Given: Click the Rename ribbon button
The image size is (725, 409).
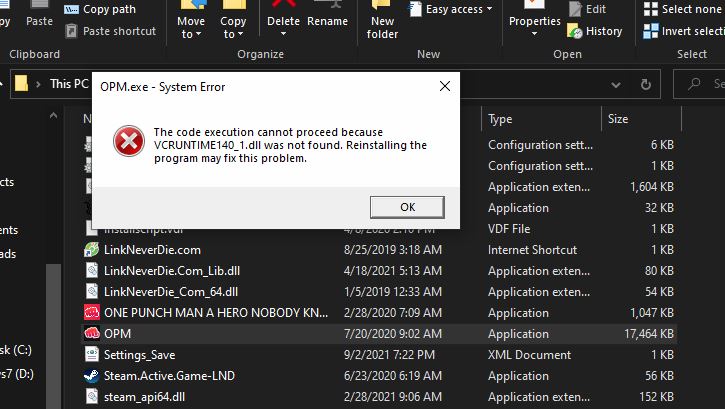Looking at the screenshot, I should [327, 21].
